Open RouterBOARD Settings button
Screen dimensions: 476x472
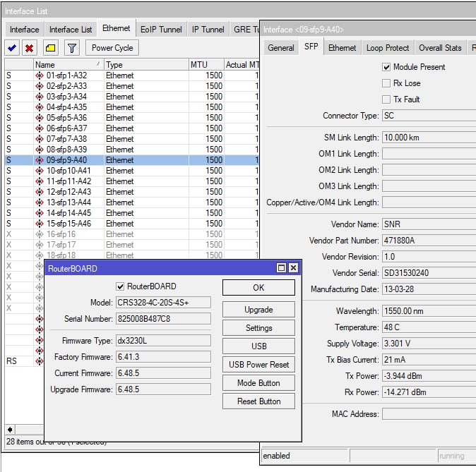point(258,328)
